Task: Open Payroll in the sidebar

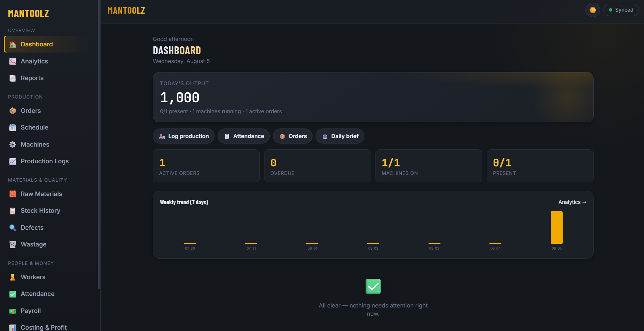Action: 48,311
